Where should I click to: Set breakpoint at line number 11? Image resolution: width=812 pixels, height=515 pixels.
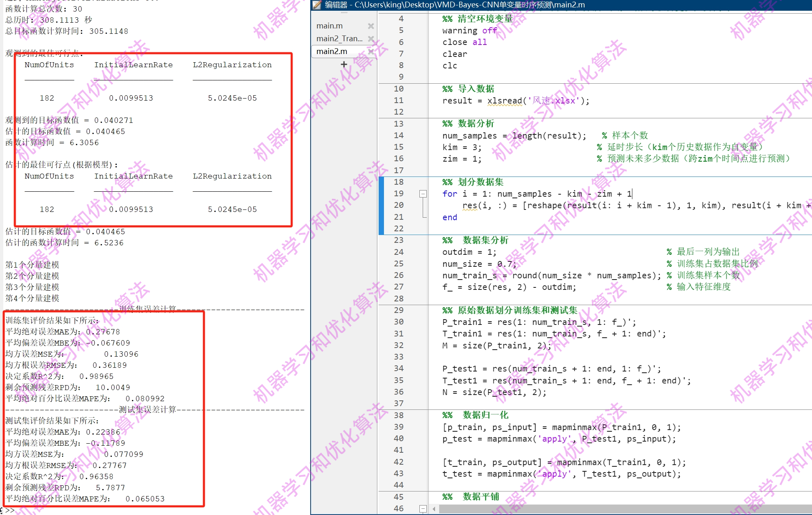[398, 100]
